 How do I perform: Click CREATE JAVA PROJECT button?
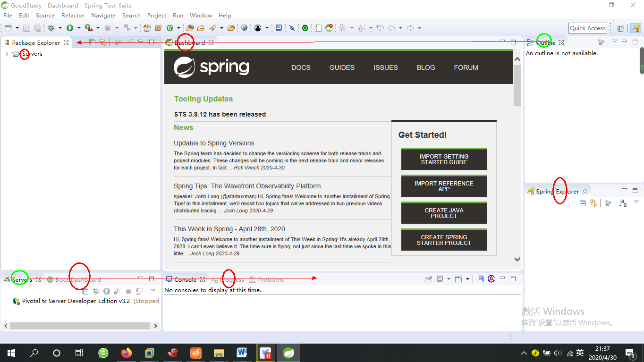pyautogui.click(x=444, y=213)
